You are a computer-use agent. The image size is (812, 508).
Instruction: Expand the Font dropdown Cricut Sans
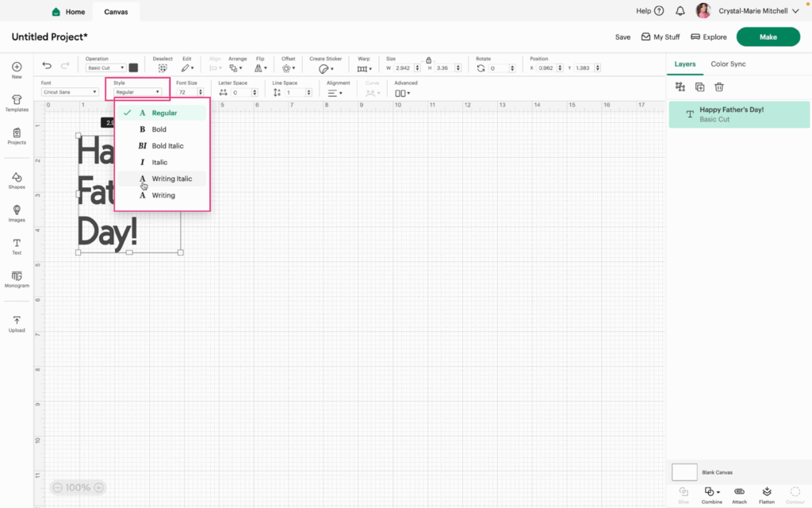[70, 92]
